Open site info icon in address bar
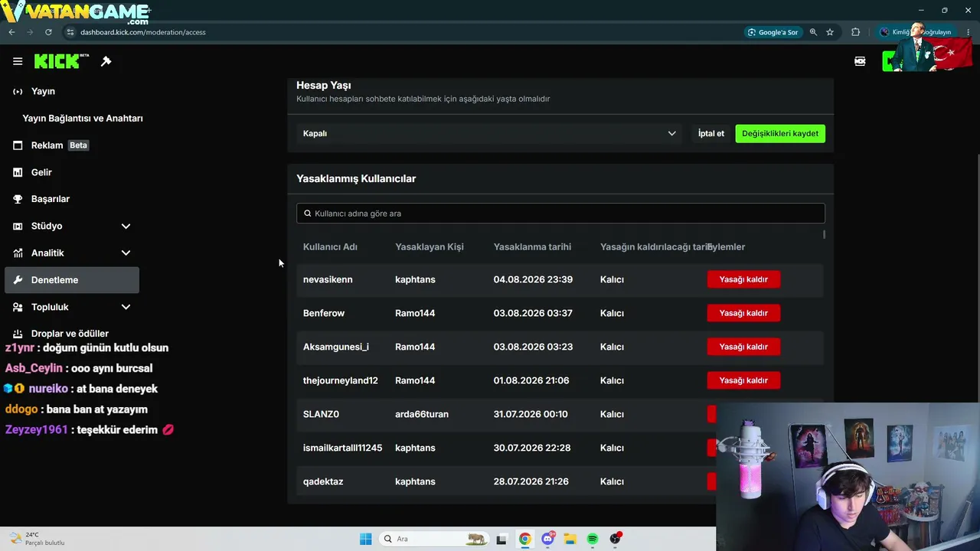Viewport: 980px width, 551px height. click(70, 32)
